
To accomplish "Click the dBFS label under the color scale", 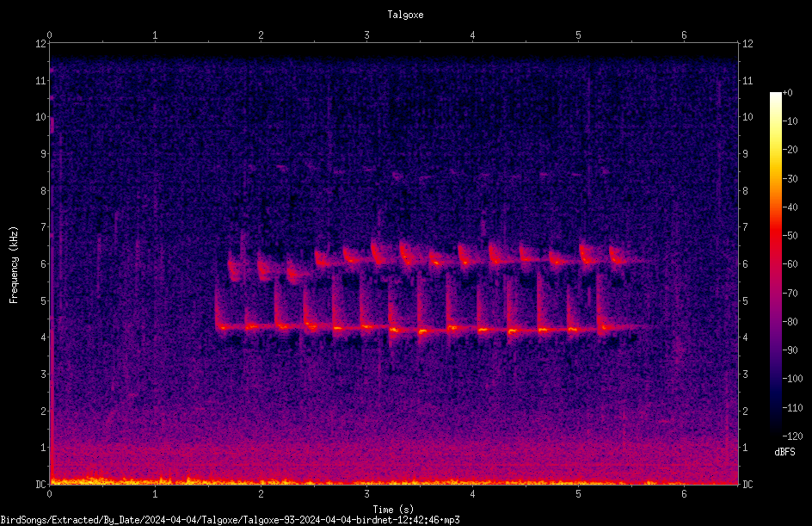I will (x=784, y=452).
